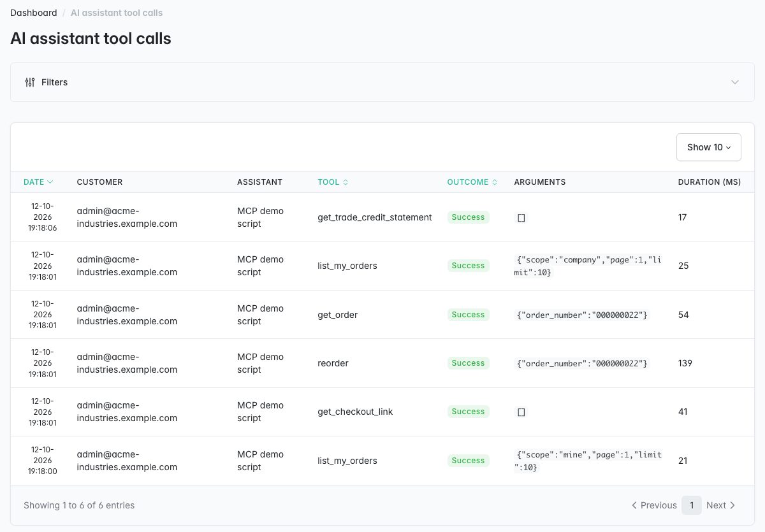Go to Dashboard breadcrumb link

(x=34, y=13)
